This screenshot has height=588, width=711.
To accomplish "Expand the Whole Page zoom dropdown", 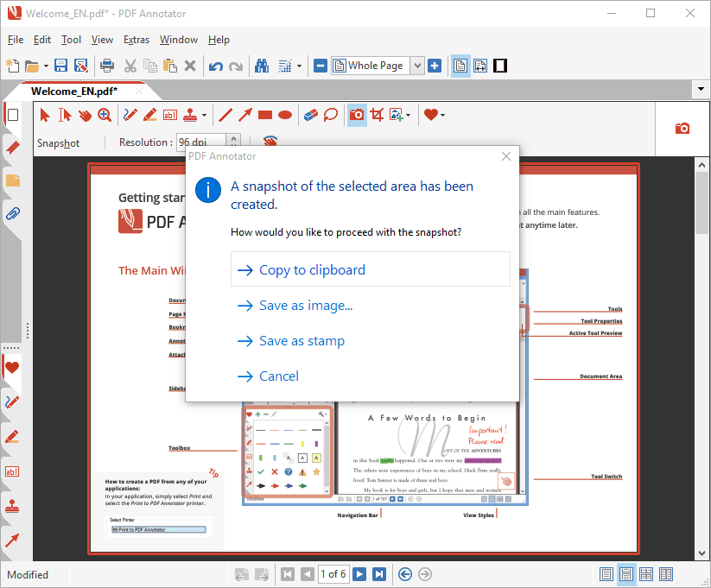I will point(417,66).
